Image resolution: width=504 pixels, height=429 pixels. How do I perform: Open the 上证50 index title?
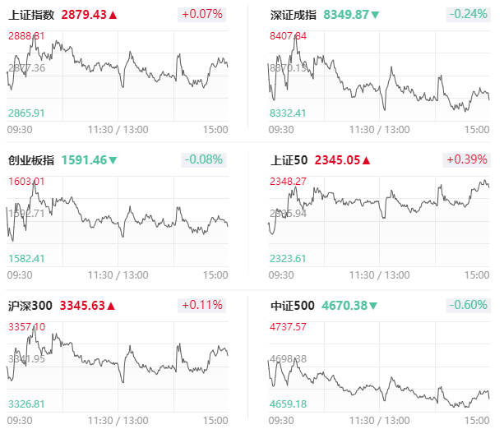click(x=289, y=160)
